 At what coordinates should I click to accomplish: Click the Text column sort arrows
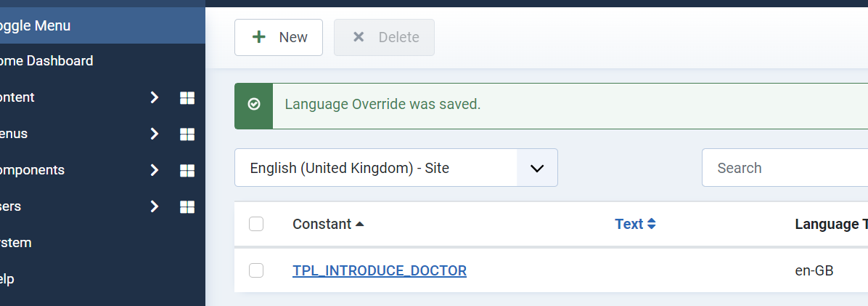[x=652, y=224]
